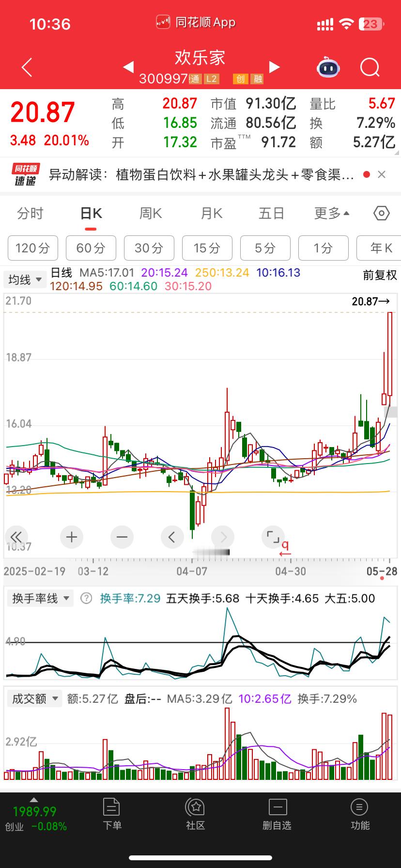
Task: Expand quote details corner triangle
Action: coord(397,153)
